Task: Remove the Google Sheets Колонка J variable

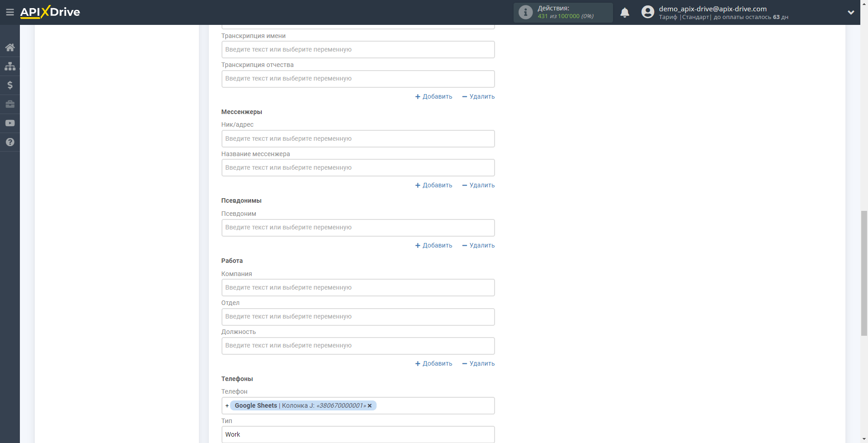Action: tap(370, 406)
